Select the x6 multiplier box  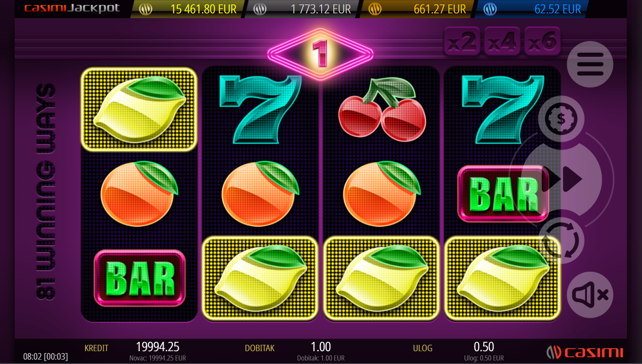point(543,42)
